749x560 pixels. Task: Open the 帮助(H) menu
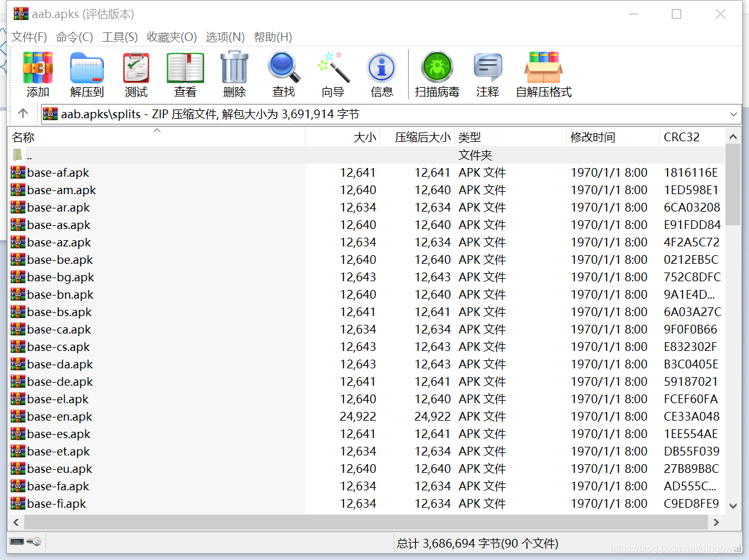273,37
